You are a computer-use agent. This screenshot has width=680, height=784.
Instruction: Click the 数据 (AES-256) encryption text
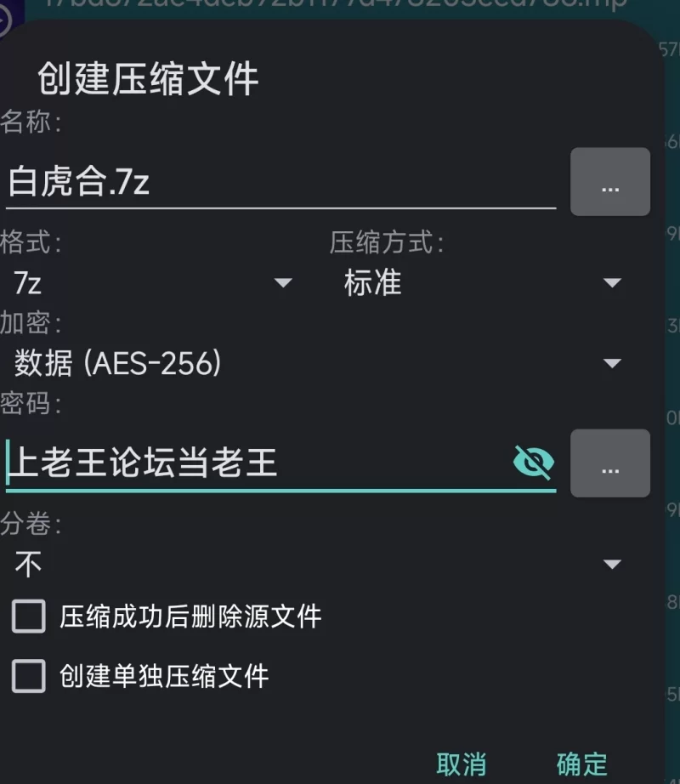click(x=118, y=364)
